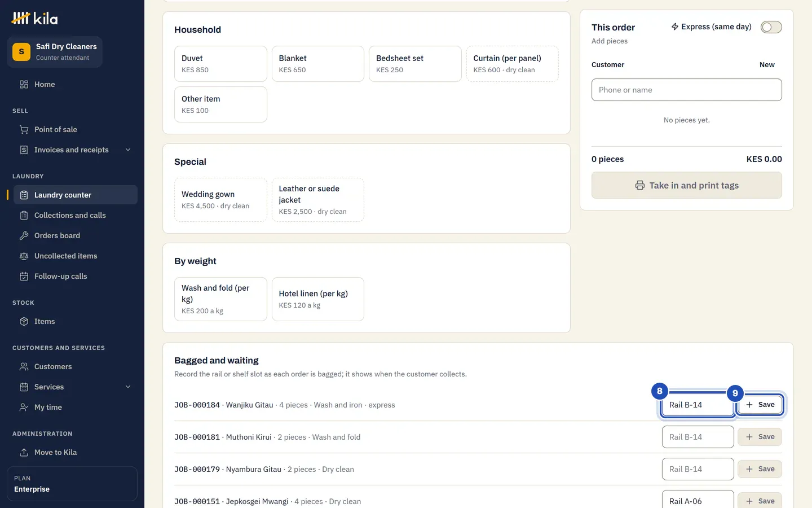Click rail slot field for Nyambura Gitau
Image resolution: width=812 pixels, height=508 pixels.
tap(698, 469)
